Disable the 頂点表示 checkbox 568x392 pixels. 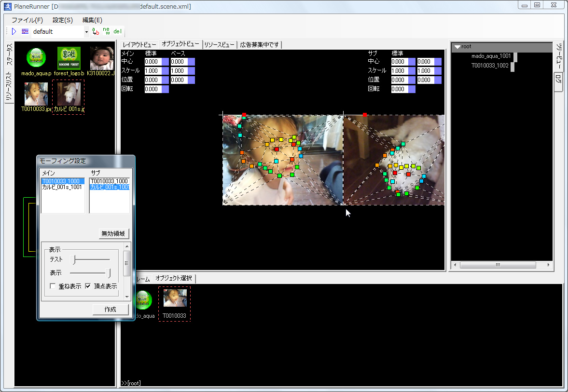tap(88, 286)
